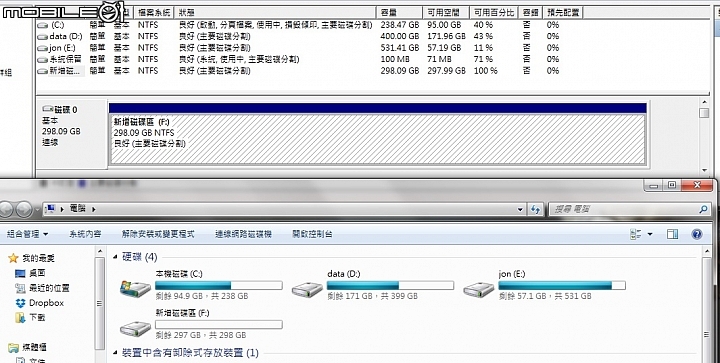720x363 pixels.
Task: Click 開啟控制台 in the command bar
Action: (312, 235)
